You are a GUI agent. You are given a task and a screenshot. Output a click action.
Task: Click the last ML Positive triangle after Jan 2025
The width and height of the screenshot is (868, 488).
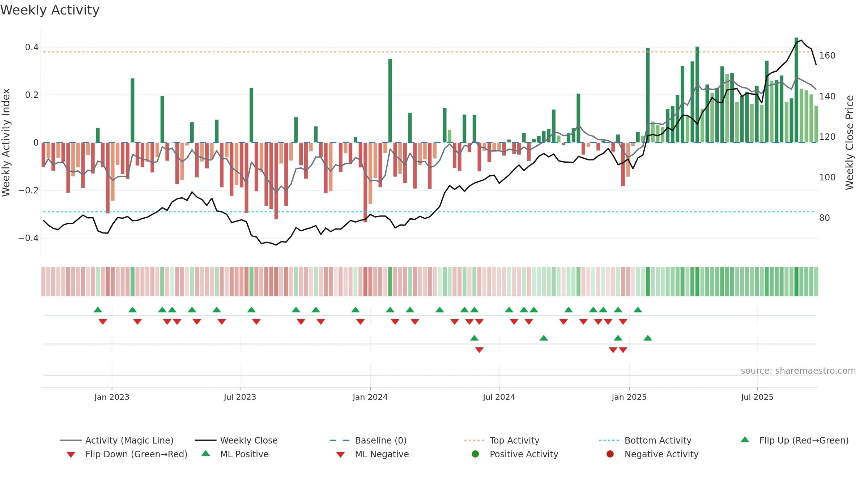click(648, 338)
